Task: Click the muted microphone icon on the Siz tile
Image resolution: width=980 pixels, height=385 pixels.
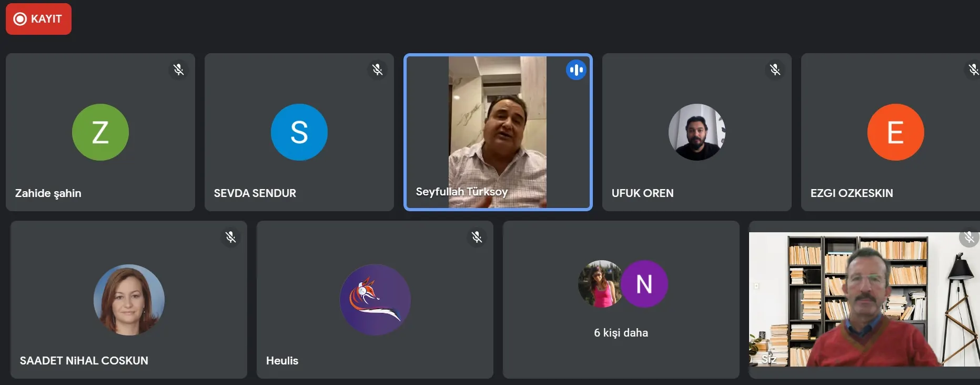Action: coord(969,238)
